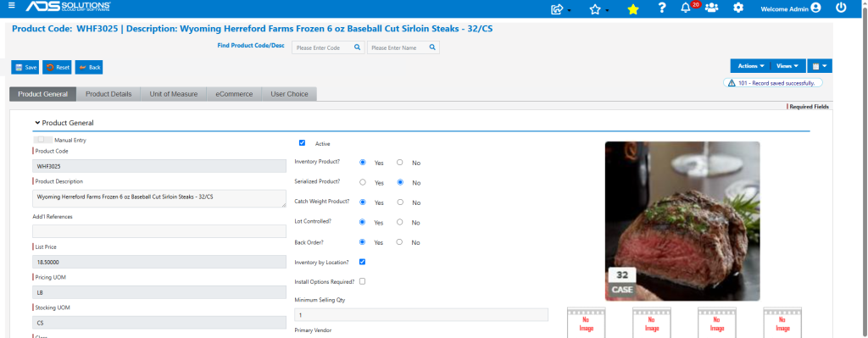Collapse the Product General section

37,123
